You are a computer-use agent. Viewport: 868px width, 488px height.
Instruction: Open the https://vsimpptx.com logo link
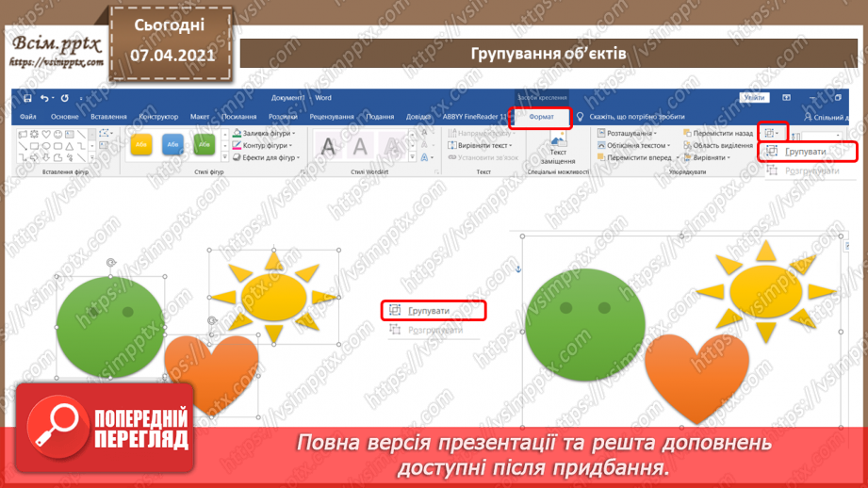(x=57, y=62)
